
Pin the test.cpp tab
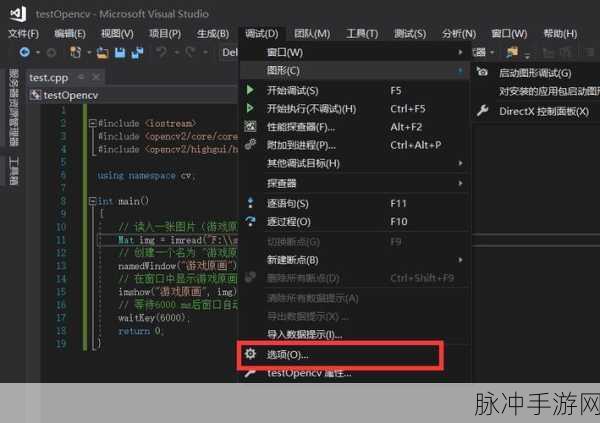tap(81, 77)
